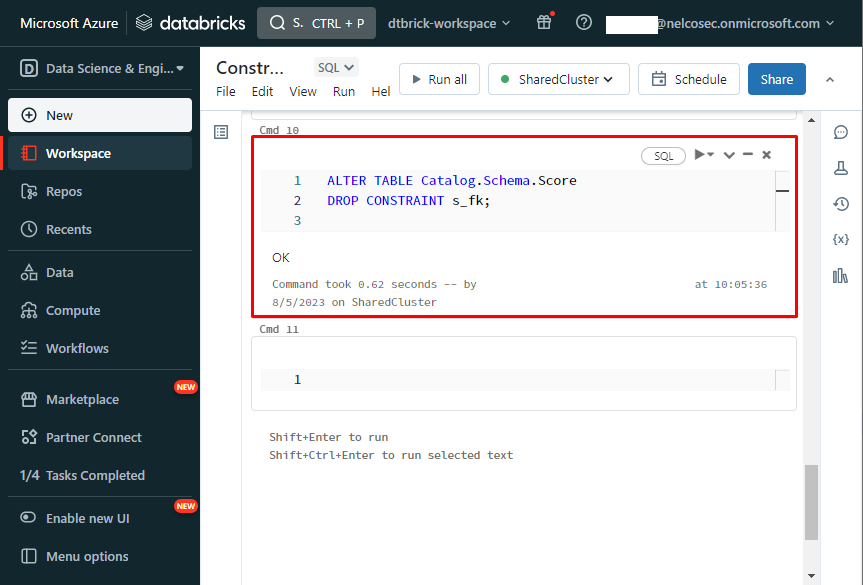Open the notebook SQL language dropdown

[x=335, y=68]
